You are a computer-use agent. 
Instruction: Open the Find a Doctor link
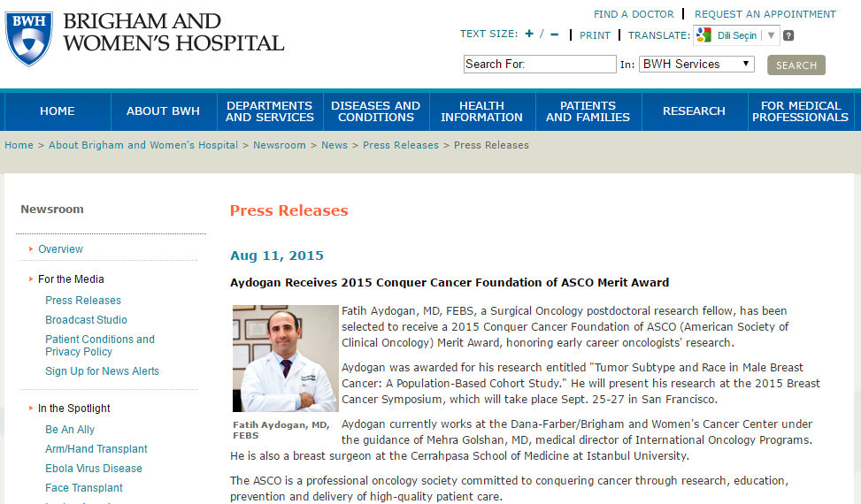coord(634,14)
